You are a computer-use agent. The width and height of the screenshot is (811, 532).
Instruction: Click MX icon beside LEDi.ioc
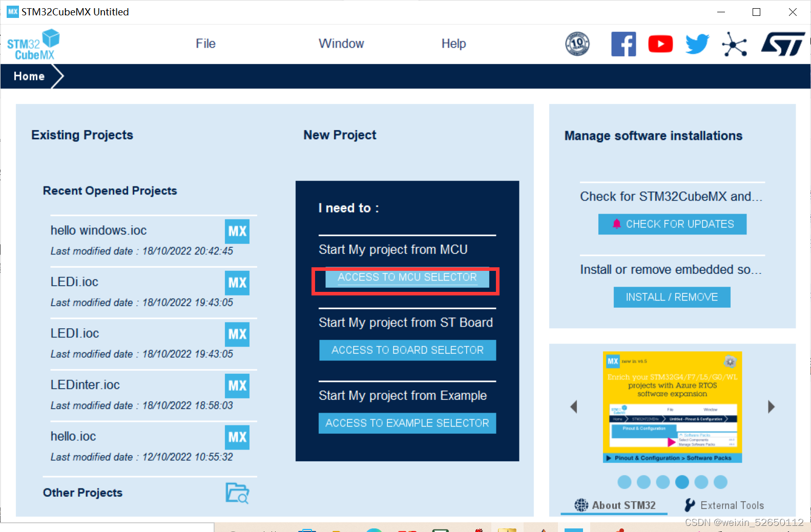(237, 283)
